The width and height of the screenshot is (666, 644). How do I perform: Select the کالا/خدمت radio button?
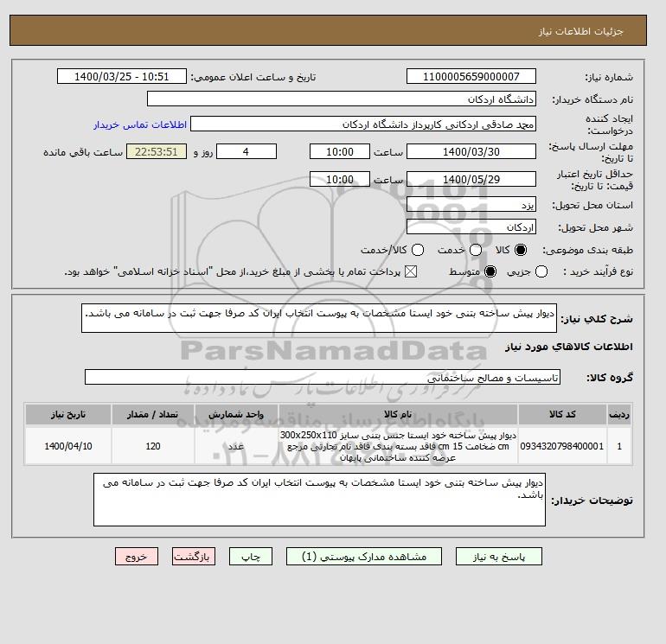(x=418, y=250)
